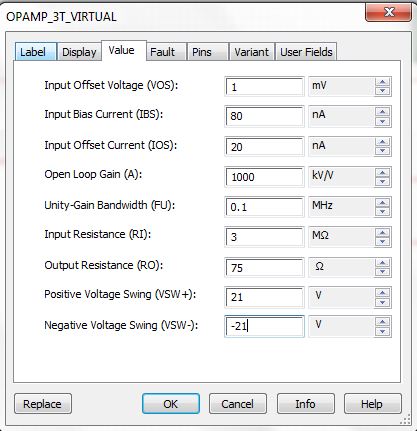The image size is (417, 431).
Task: Focus the Input Offset Current value field
Action: pos(264,147)
